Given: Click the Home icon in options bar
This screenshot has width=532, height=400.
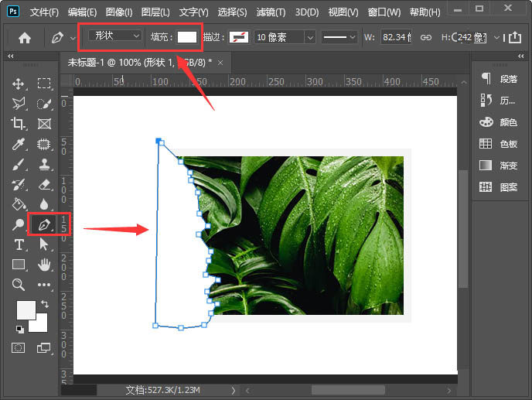Looking at the screenshot, I should coord(25,37).
